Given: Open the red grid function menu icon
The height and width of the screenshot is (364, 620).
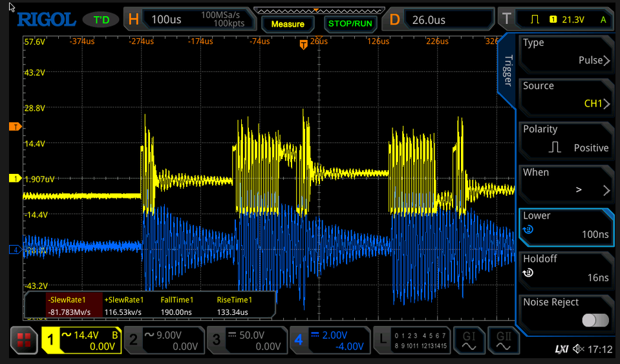Looking at the screenshot, I should [24, 340].
